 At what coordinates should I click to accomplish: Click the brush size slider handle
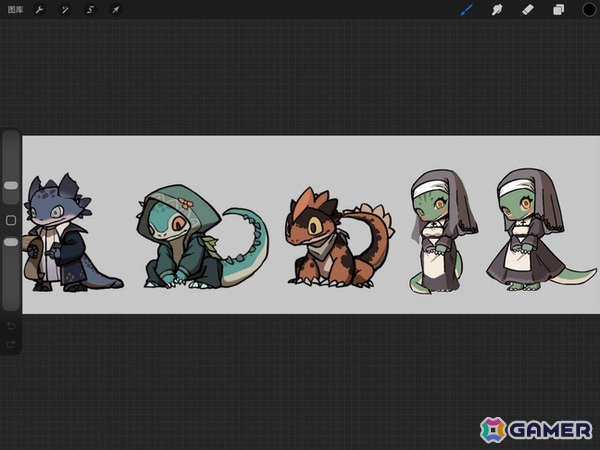tap(11, 186)
